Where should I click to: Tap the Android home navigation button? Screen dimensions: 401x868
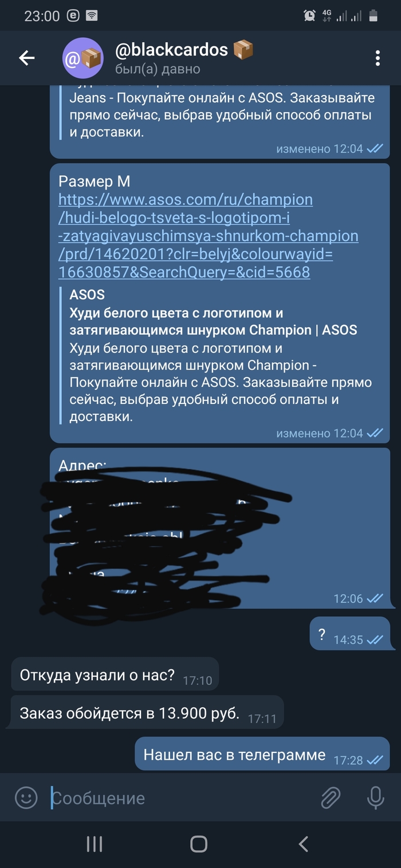199,843
